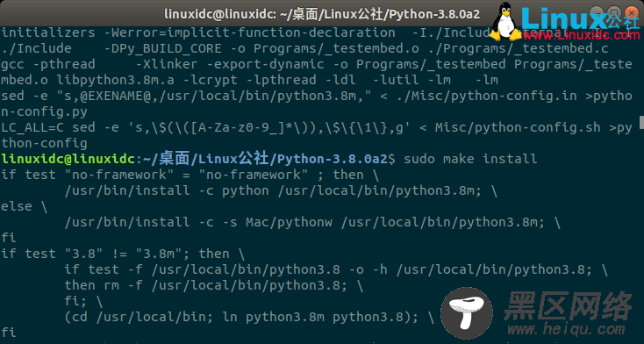Image resolution: width=644 pixels, height=344 pixels.
Task: Click the terminal scrollbar handle
Action: pyautogui.click(x=641, y=122)
